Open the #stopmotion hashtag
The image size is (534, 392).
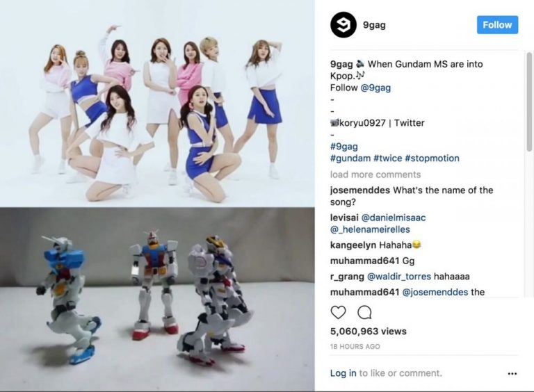(x=432, y=158)
